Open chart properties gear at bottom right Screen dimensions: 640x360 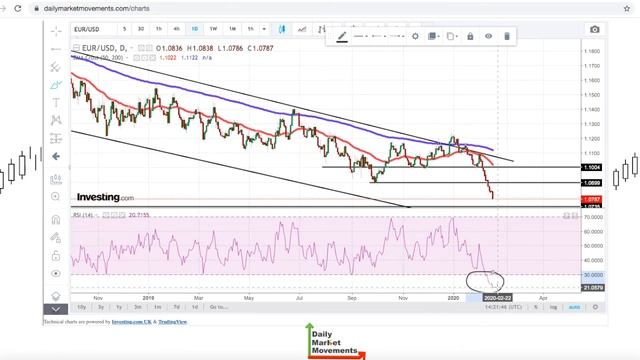click(x=595, y=307)
